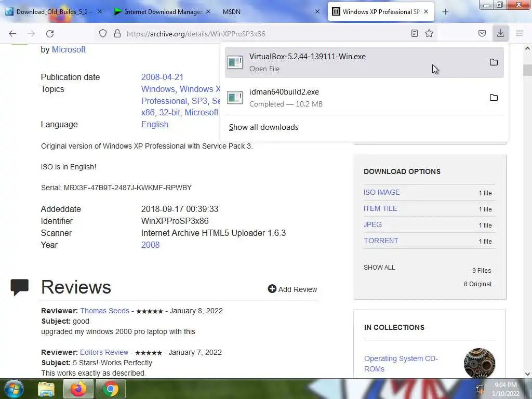Click the archive.org address bar URL
532x399 pixels.
click(196, 34)
